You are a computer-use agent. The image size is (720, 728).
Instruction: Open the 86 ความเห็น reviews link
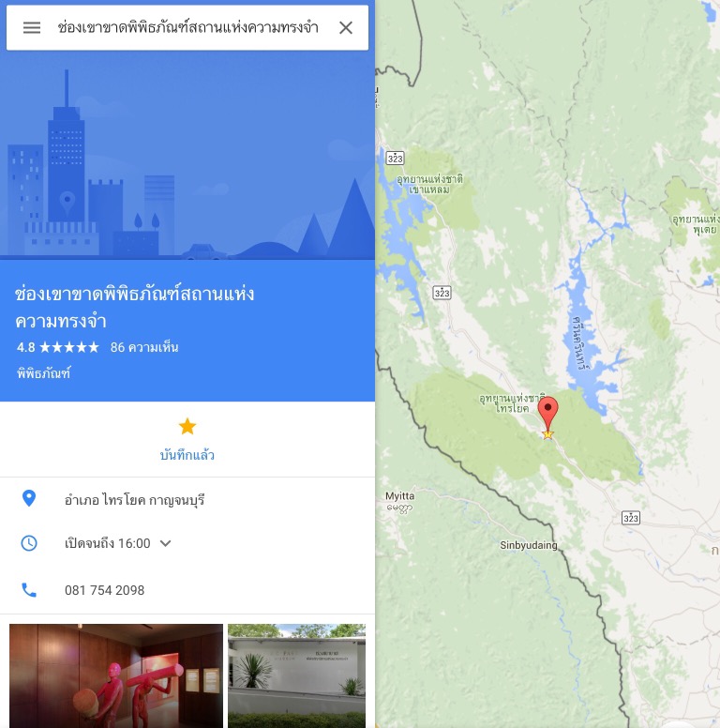(x=144, y=347)
